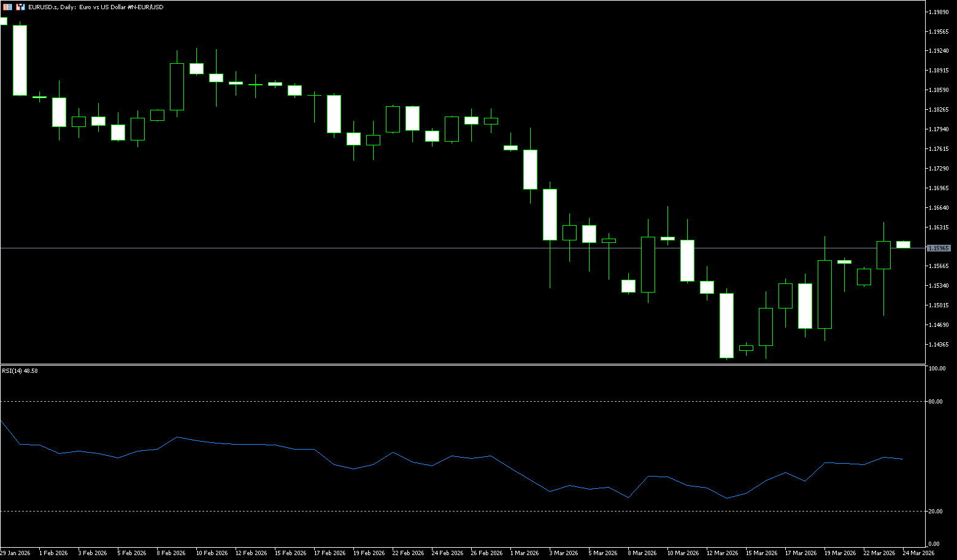
Task: Click the 100.00 value on RSI scale
Action: click(937, 369)
